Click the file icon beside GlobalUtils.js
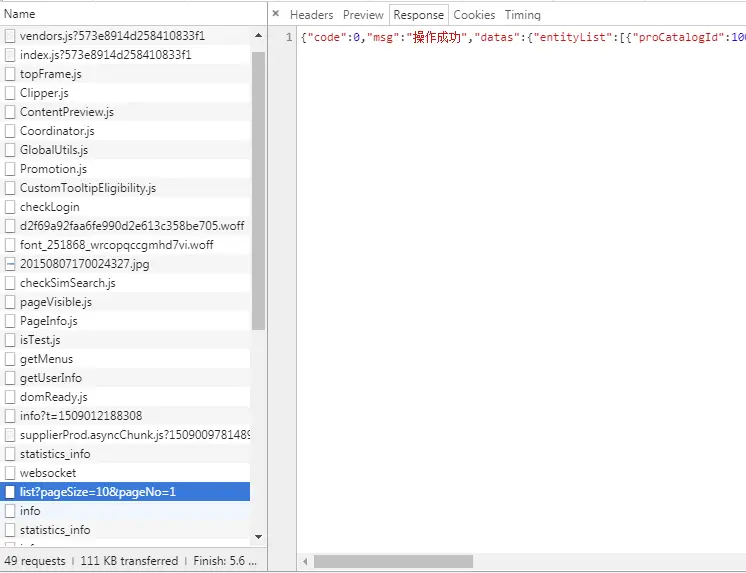 (10, 150)
